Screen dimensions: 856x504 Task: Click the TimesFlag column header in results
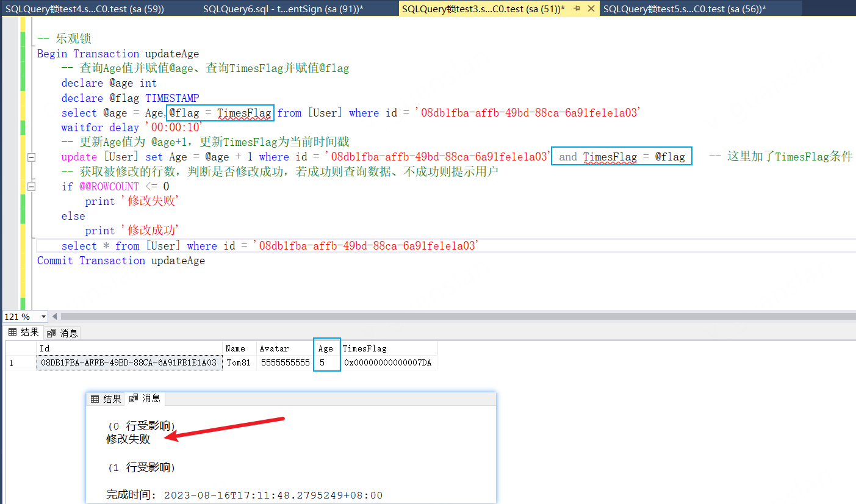click(388, 348)
